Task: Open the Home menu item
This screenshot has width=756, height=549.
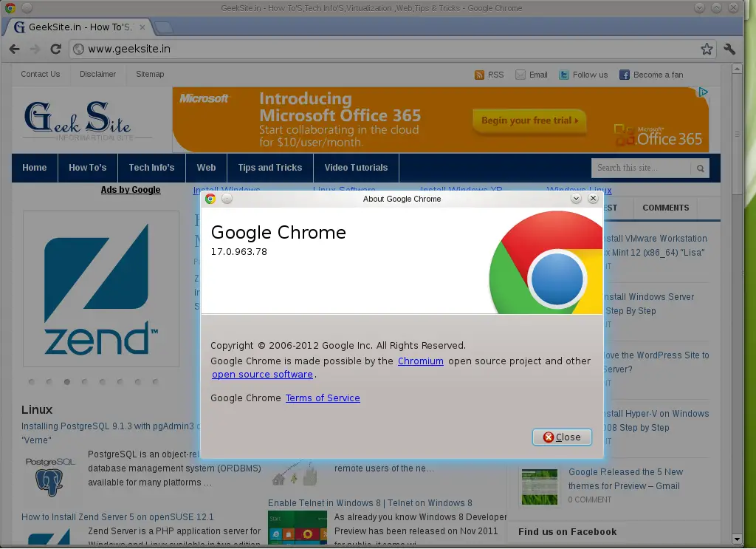Action: [34, 168]
